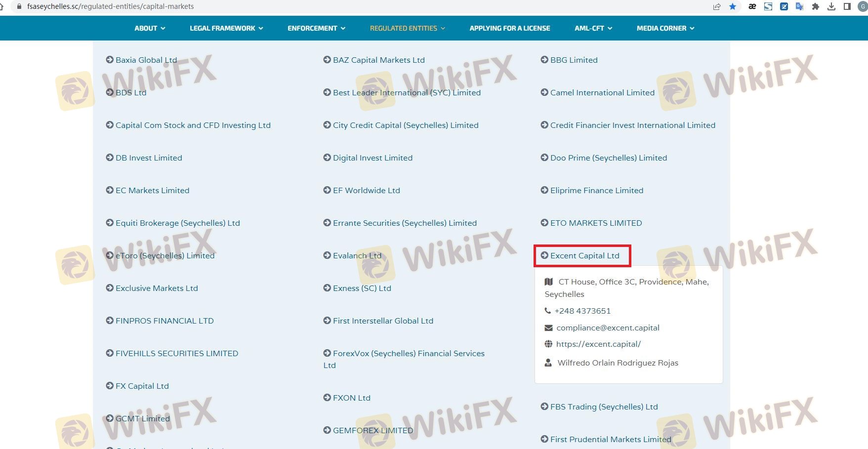Click the envelope icon beside compliance email

(x=548, y=328)
